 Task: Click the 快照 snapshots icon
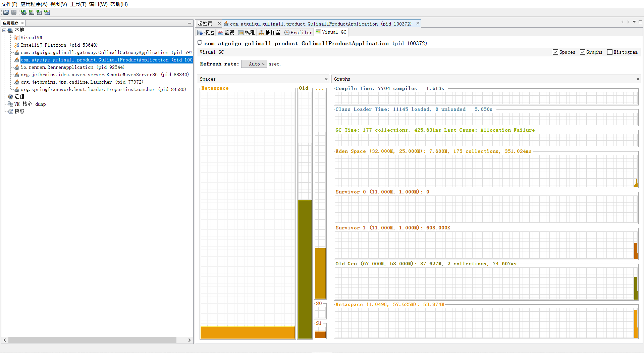[x=10, y=112]
